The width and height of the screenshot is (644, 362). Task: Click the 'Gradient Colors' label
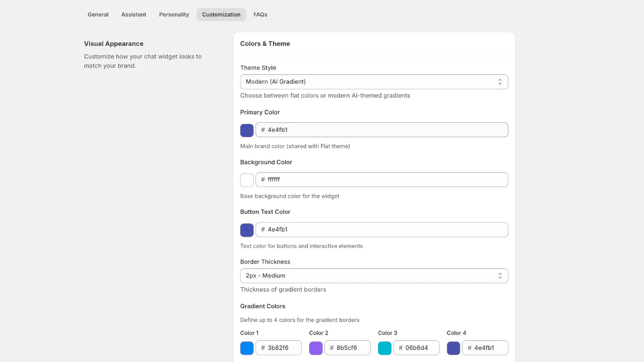[262, 306]
